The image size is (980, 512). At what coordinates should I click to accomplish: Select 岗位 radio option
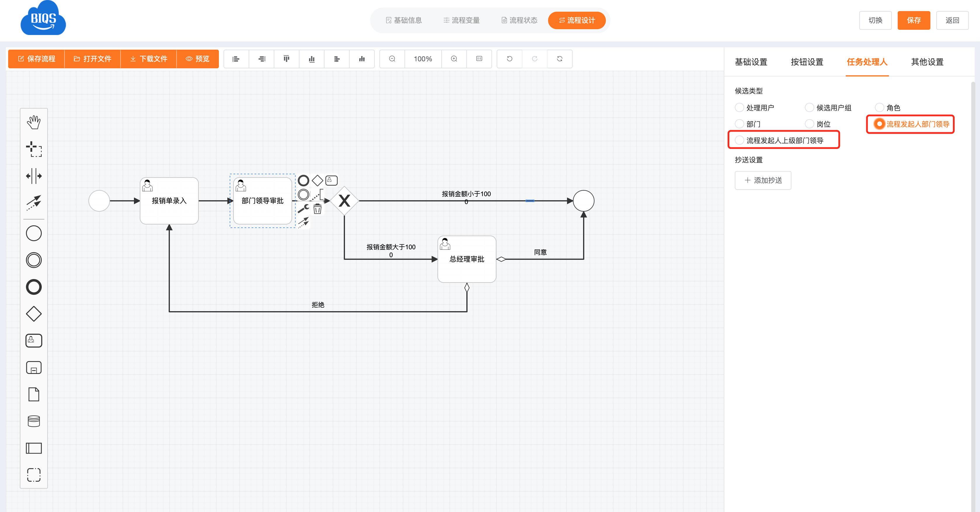[817, 124]
